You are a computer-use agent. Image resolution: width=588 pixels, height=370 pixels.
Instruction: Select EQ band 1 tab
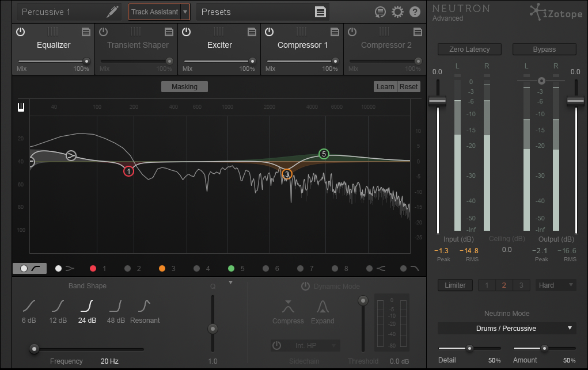pos(98,268)
